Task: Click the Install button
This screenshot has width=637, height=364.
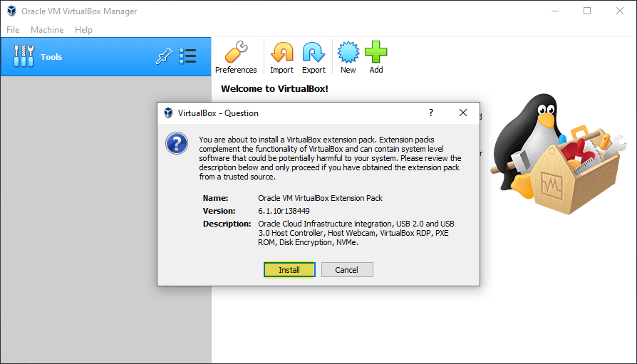Action: click(x=289, y=270)
